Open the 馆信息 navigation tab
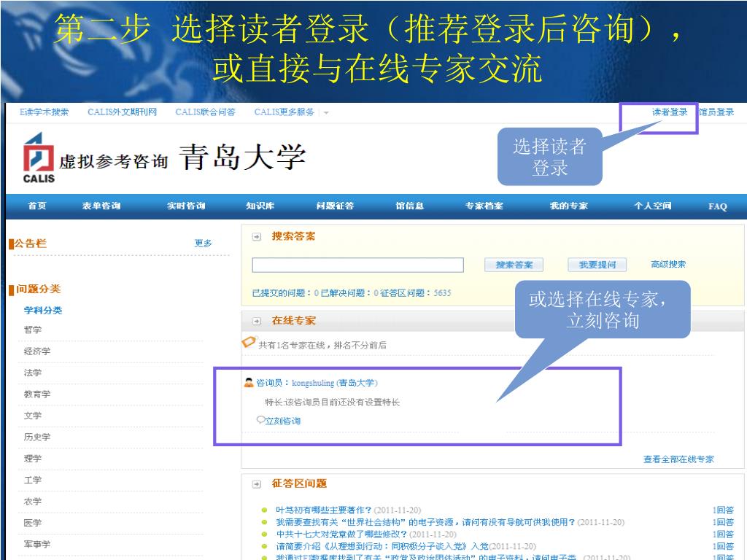This screenshot has width=747, height=560. [410, 206]
